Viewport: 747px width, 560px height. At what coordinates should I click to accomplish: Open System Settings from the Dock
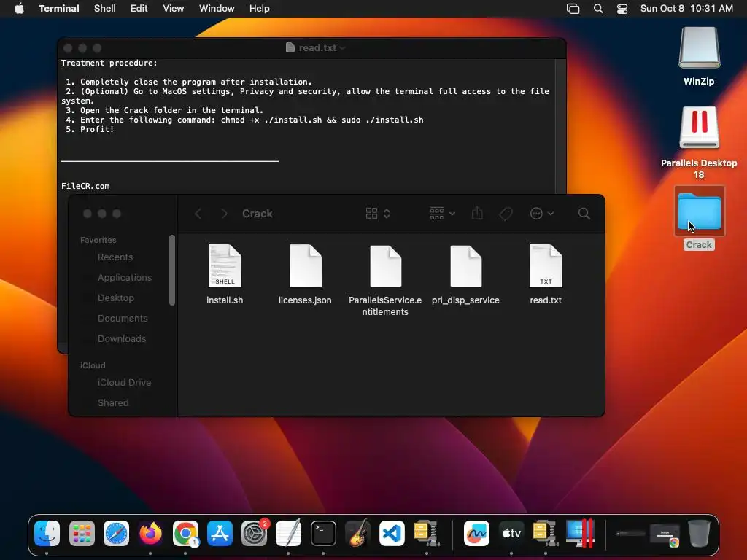click(x=255, y=533)
